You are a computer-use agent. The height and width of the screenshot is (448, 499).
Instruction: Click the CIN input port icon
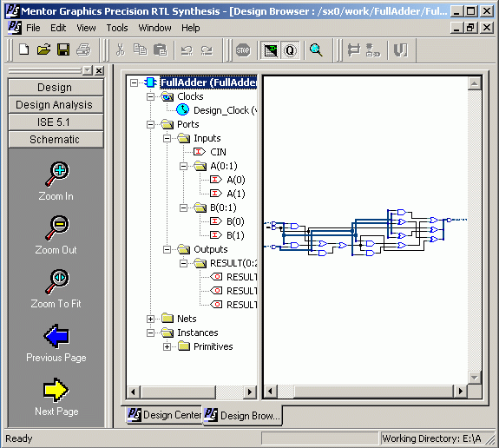tap(200, 152)
